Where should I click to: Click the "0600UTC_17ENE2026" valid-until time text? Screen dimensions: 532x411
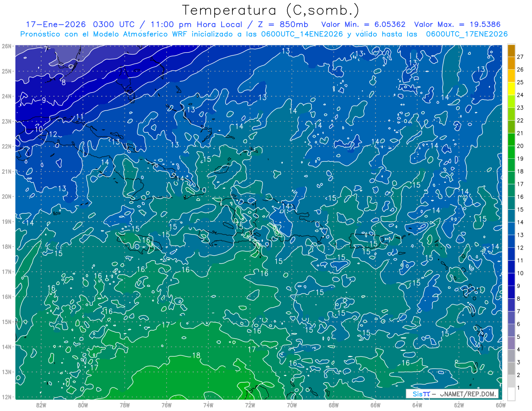click(x=466, y=34)
